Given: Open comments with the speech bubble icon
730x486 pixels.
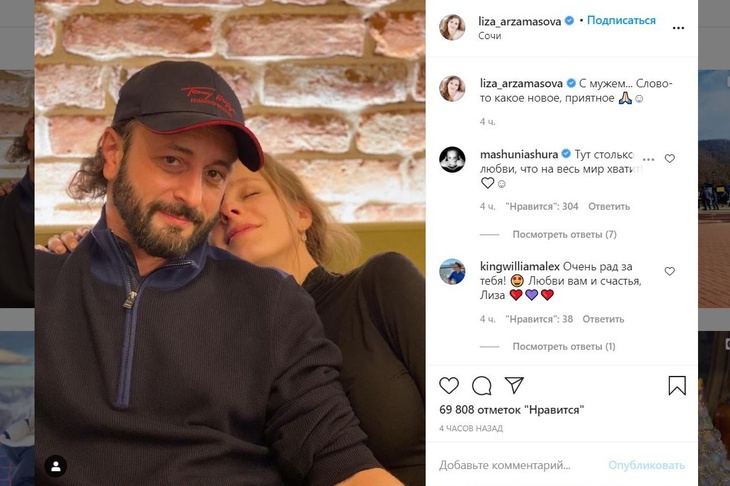Looking at the screenshot, I should pos(481,386).
